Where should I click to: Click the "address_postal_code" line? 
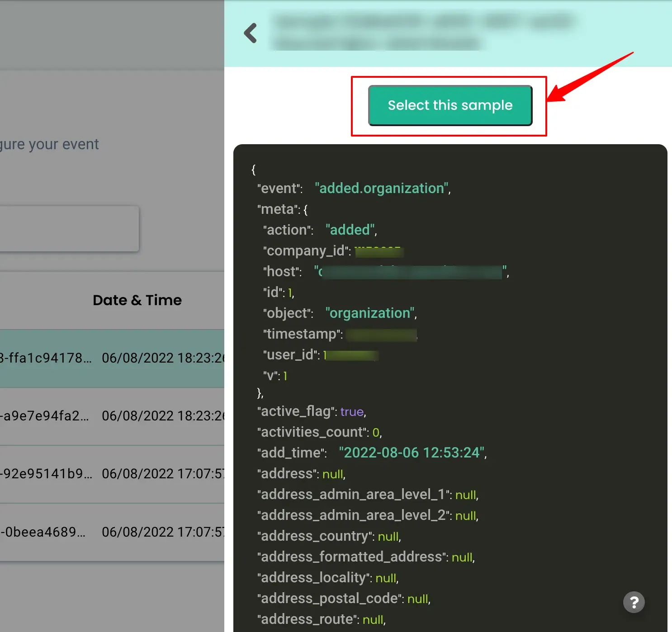[x=344, y=599]
